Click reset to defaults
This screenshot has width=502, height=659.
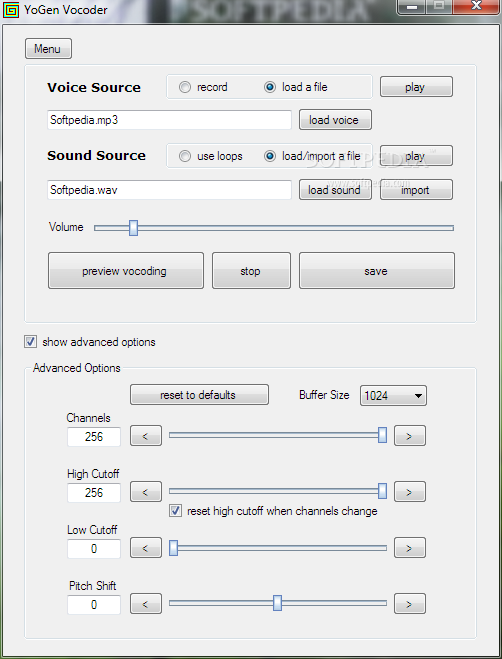point(199,395)
